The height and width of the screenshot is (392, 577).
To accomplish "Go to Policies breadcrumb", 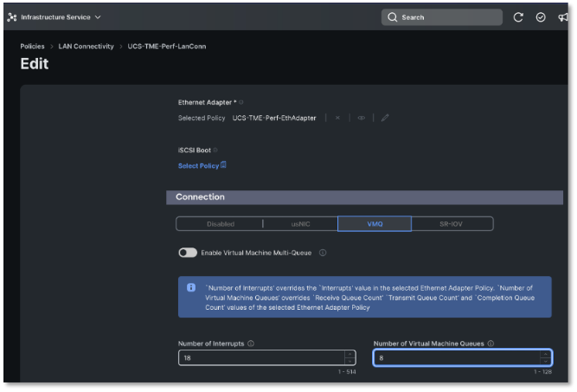I will click(32, 47).
